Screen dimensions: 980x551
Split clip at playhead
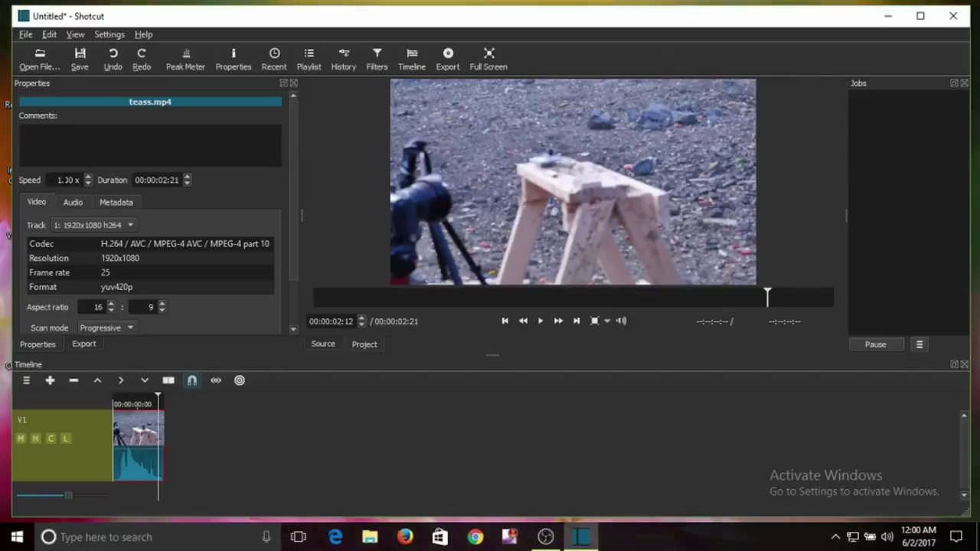168,380
